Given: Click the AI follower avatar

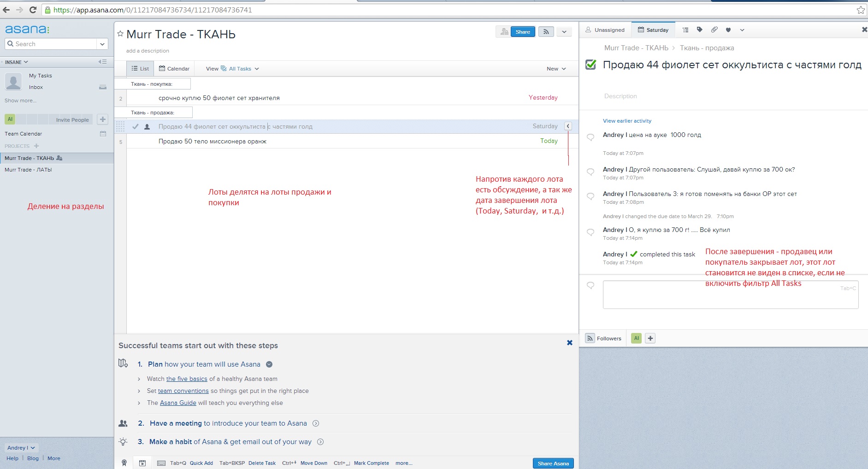Looking at the screenshot, I should click(x=636, y=338).
